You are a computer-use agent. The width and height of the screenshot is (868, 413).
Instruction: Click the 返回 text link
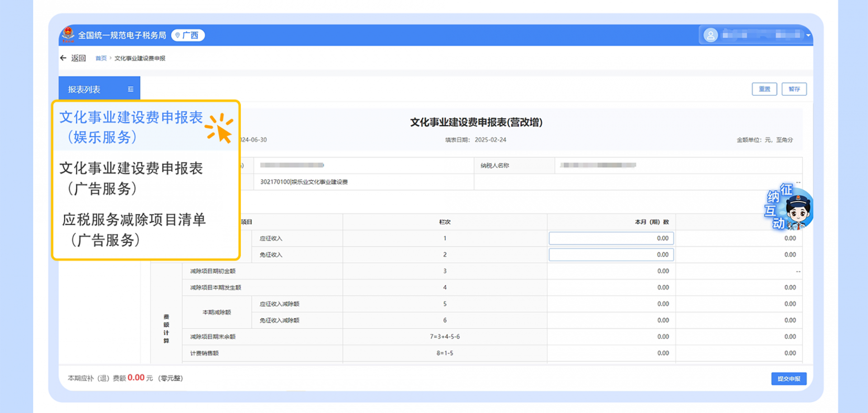(x=79, y=58)
